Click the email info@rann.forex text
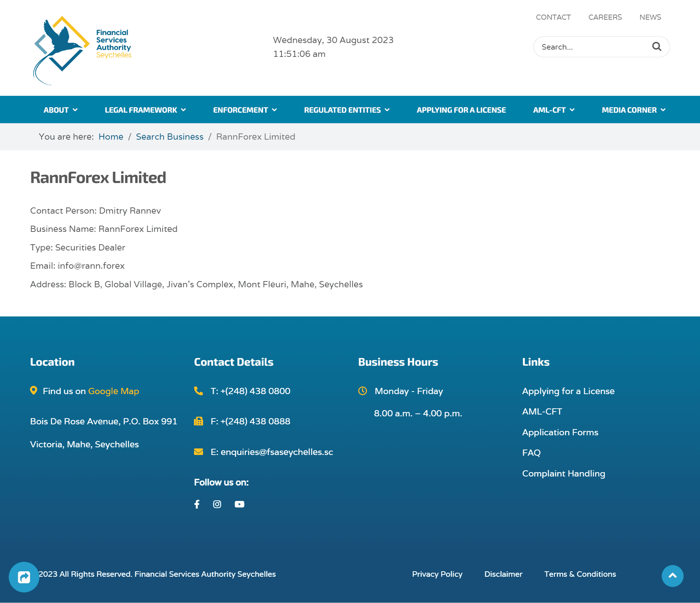Viewport: 700px width, 603px height. pyautogui.click(x=91, y=266)
